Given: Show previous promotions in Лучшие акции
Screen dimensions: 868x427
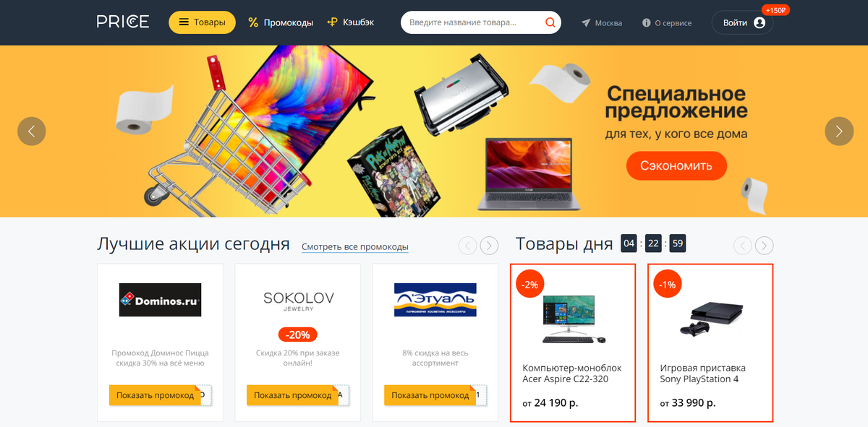Looking at the screenshot, I should pos(468,246).
